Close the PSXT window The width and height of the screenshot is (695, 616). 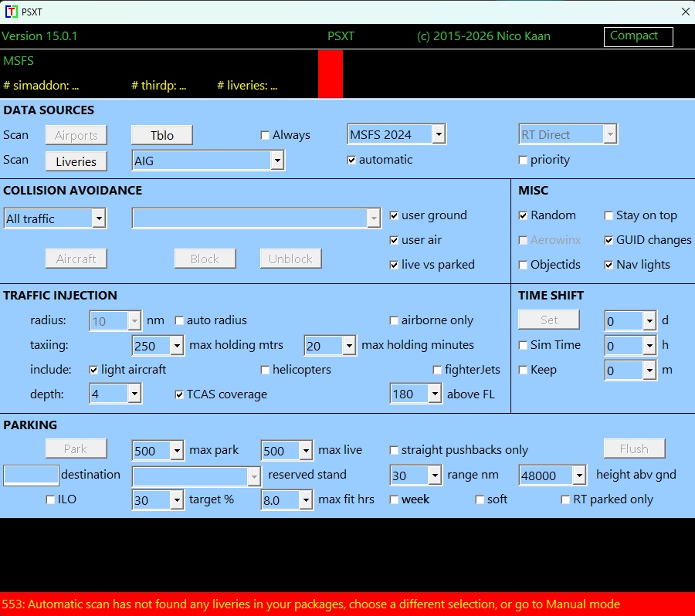[685, 12]
